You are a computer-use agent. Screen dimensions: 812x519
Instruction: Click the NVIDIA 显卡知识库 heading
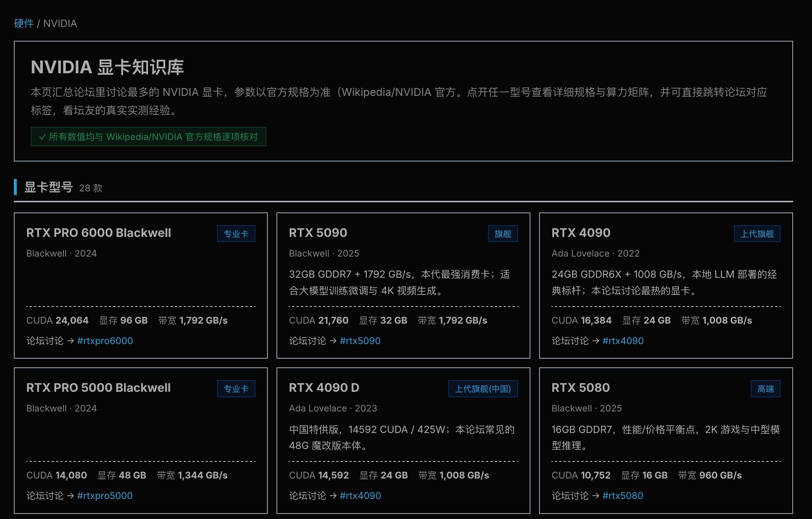point(107,67)
